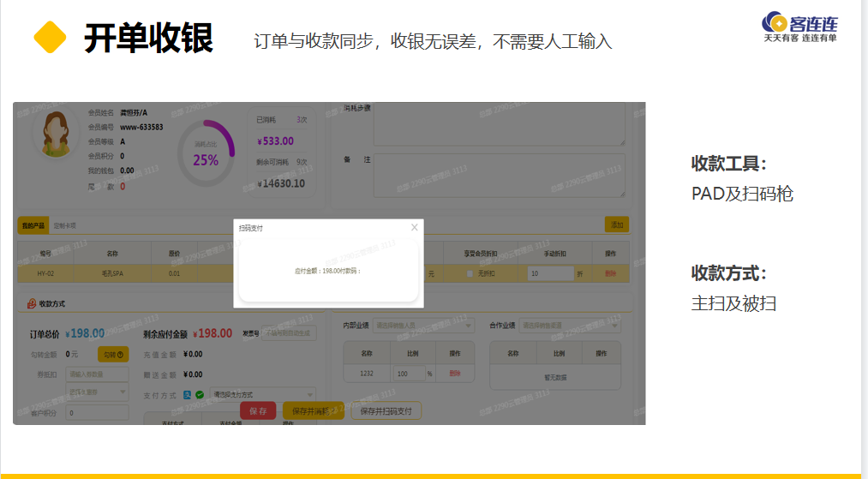Click the yellow 勾转 button

[113, 355]
